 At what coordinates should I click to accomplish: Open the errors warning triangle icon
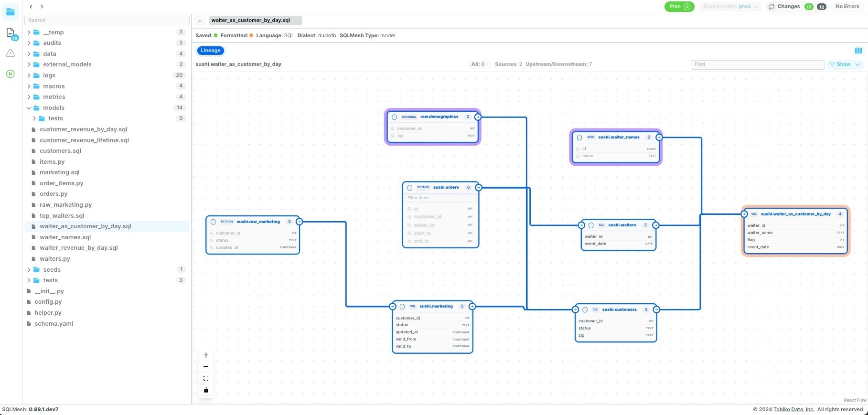point(11,53)
